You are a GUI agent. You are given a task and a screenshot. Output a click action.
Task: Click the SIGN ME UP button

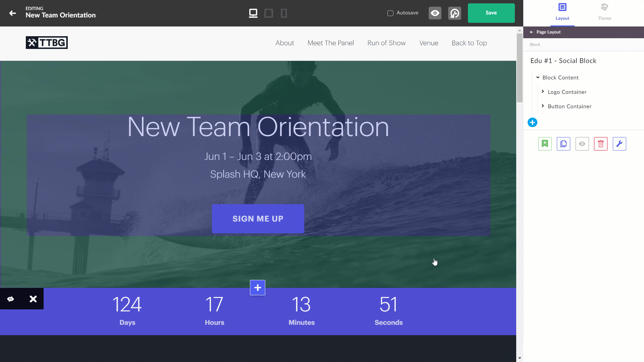coord(258,219)
